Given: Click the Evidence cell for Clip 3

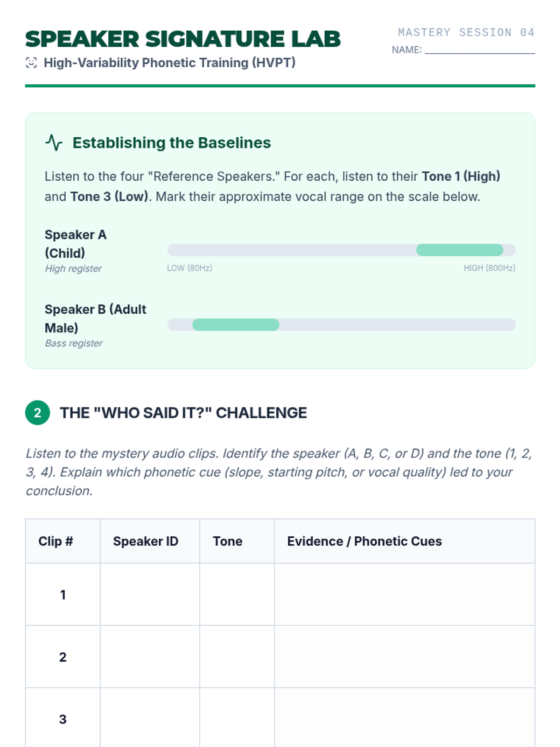Looking at the screenshot, I should 404,718.
